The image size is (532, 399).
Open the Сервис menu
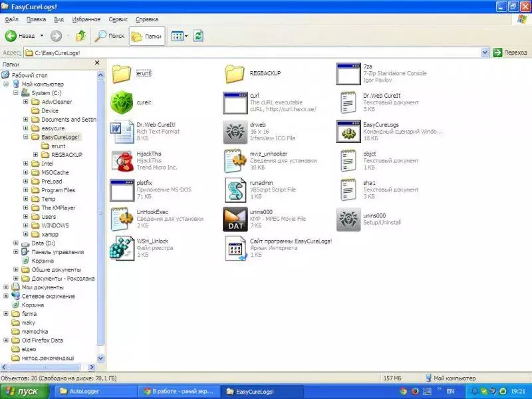pyautogui.click(x=118, y=19)
